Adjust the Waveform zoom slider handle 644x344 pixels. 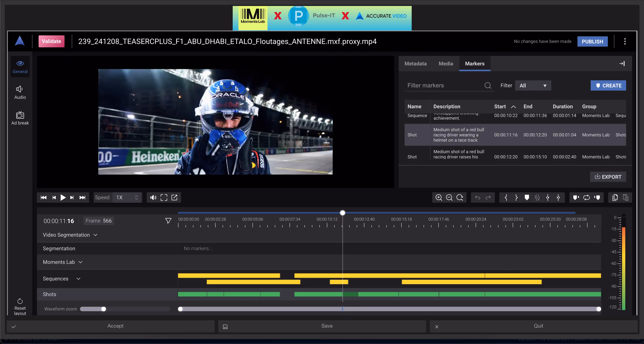(103, 309)
